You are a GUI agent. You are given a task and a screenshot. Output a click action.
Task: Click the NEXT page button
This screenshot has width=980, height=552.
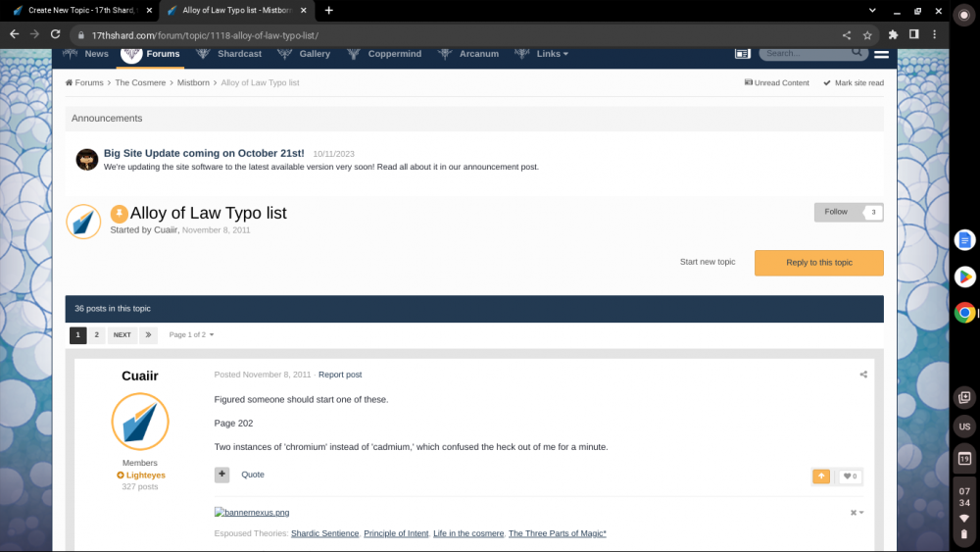122,335
